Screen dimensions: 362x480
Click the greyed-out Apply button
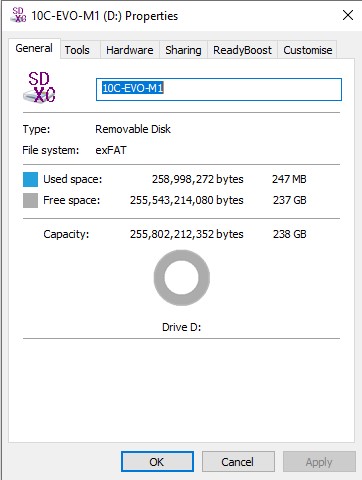coord(319,462)
